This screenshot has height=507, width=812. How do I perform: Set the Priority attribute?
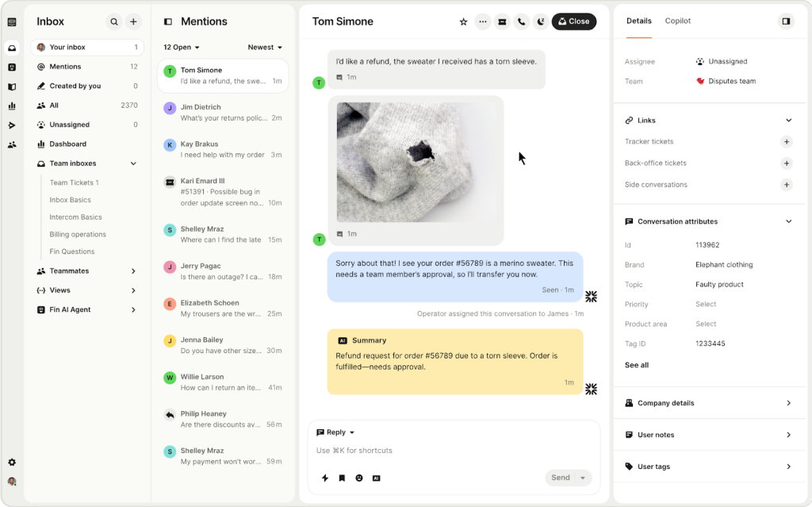pos(706,304)
